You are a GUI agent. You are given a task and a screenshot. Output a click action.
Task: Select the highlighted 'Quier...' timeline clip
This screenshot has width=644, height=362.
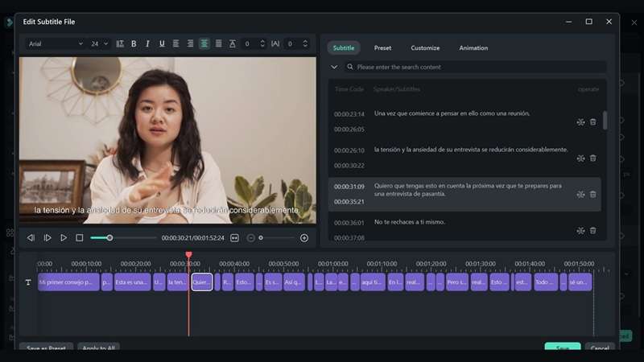(202, 282)
